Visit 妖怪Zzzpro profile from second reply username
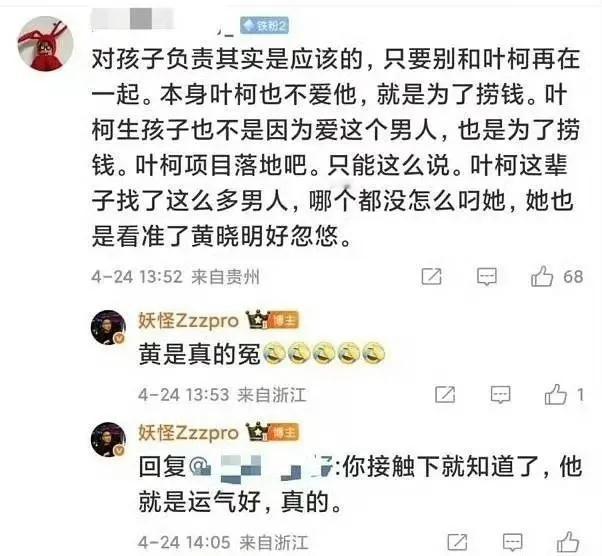Screen dimensions: 602x556 (x=188, y=433)
